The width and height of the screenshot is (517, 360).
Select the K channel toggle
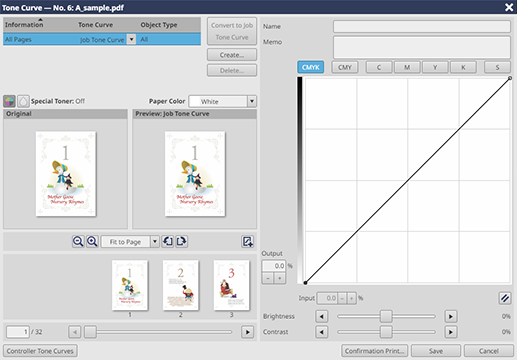463,67
